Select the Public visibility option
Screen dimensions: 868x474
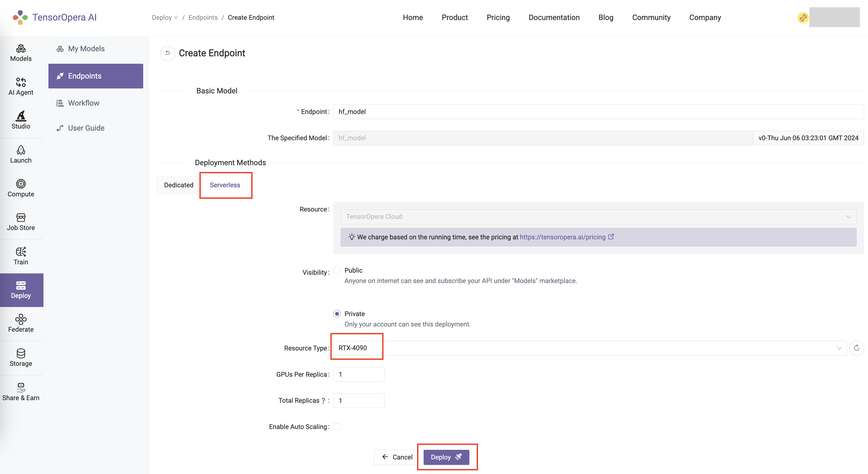337,270
